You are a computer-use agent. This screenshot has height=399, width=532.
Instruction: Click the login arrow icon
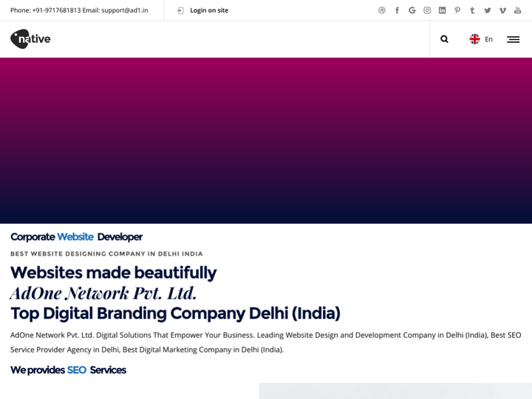180,10
